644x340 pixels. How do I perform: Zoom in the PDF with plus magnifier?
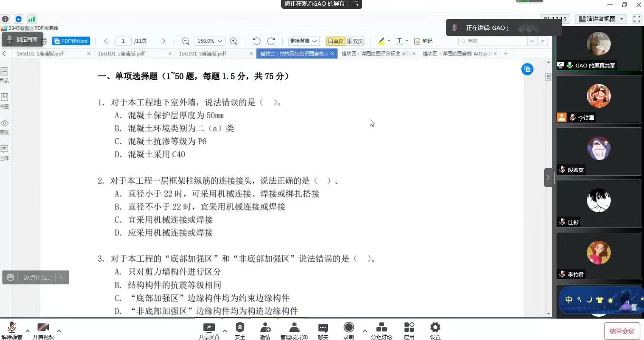point(233,41)
